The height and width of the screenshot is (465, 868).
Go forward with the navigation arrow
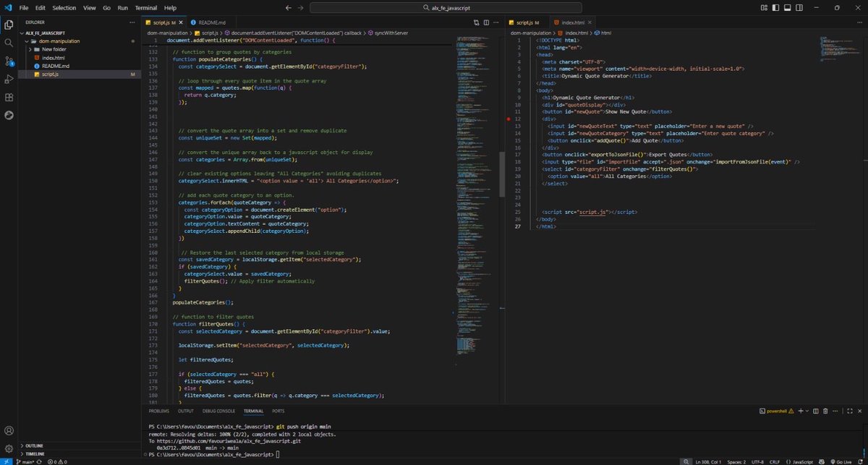(x=300, y=7)
